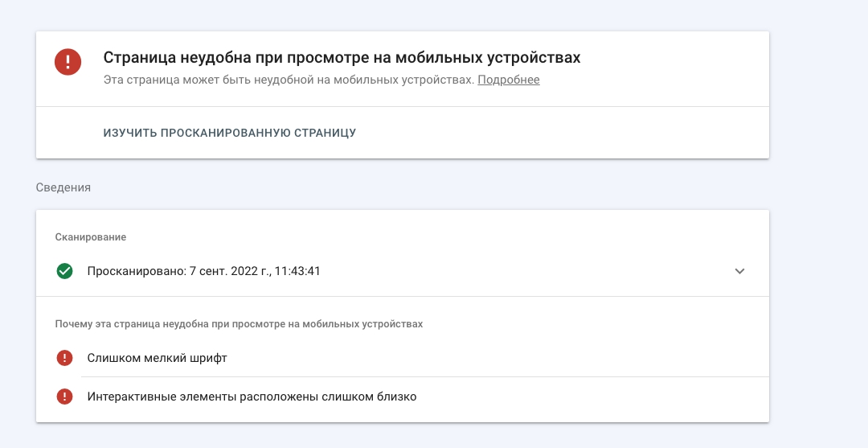This screenshot has height=448, width=868.
Task: Click the "Сканирование" subsection label
Action: click(91, 237)
